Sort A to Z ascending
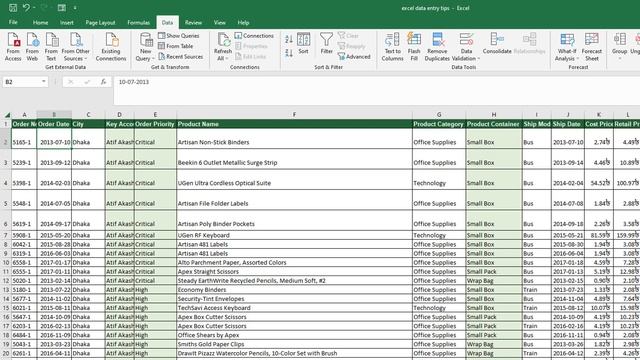This screenshot has width=640, height=360. (289, 40)
